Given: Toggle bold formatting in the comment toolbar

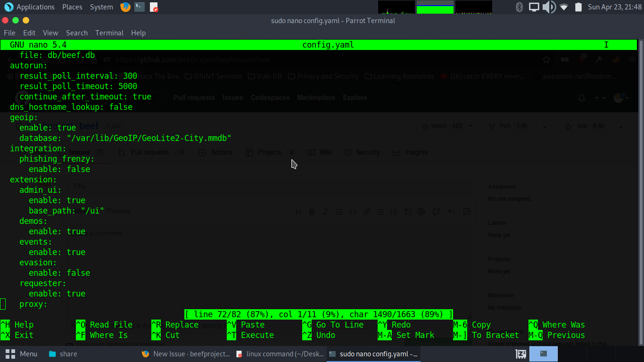Looking at the screenshot, I should (312, 211).
